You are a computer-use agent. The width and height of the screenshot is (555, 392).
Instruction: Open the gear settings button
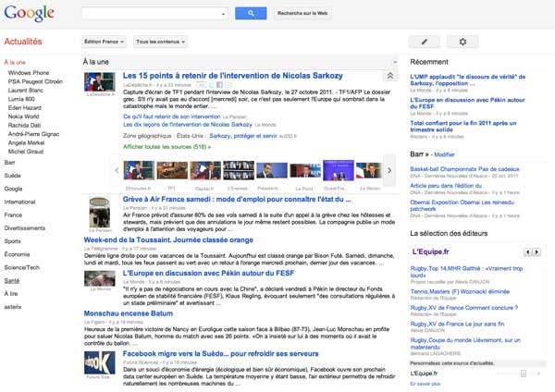tap(462, 42)
